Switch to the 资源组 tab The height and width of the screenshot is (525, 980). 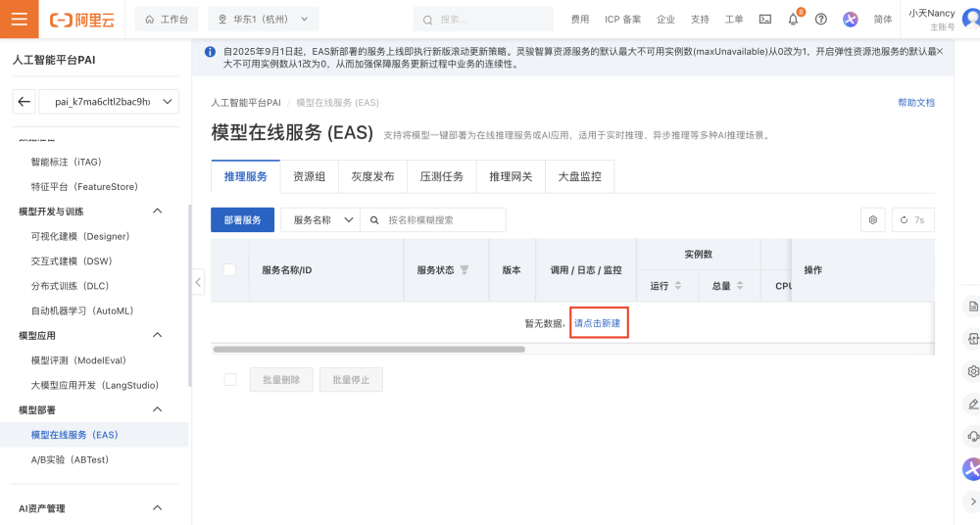click(x=310, y=177)
